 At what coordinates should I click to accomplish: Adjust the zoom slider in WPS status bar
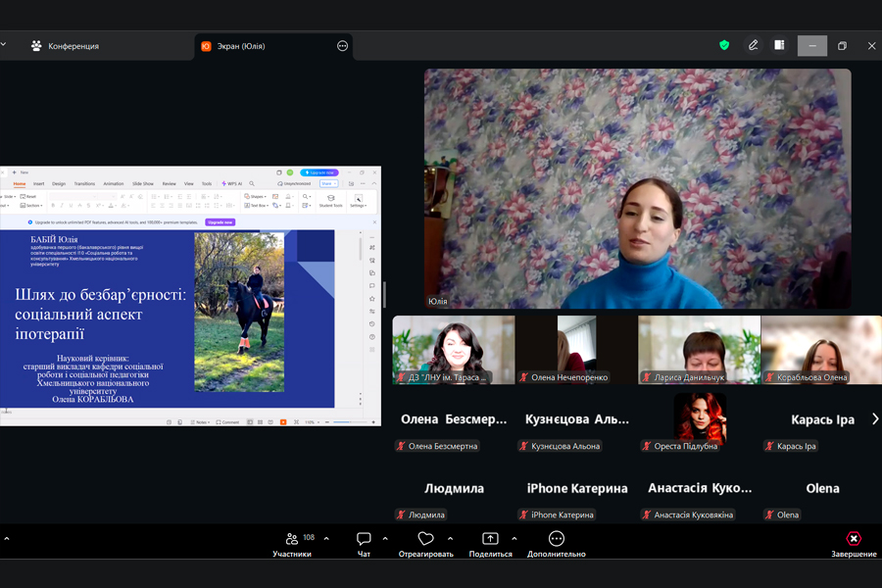[350, 422]
